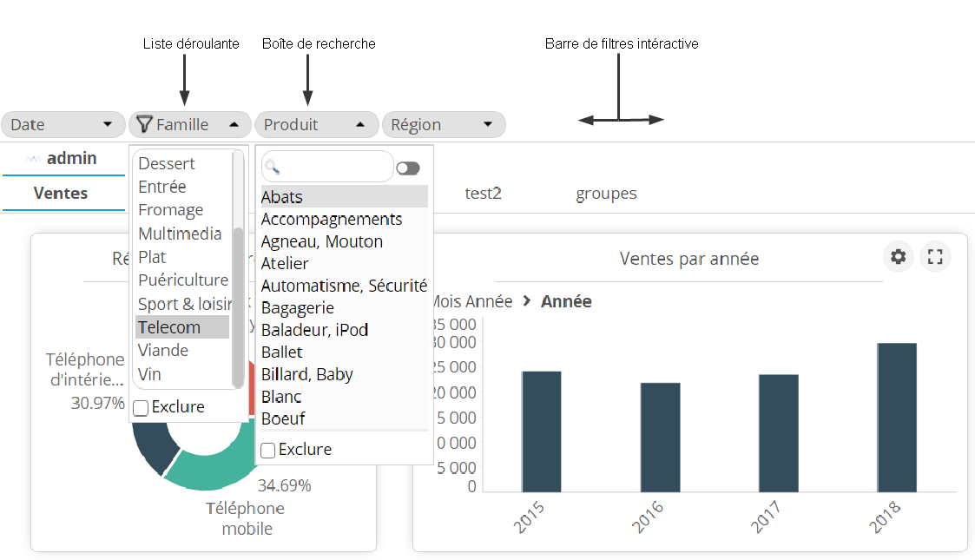The width and height of the screenshot is (975, 560).
Task: Check Exclure box under the Famille list
Action: pyautogui.click(x=141, y=408)
